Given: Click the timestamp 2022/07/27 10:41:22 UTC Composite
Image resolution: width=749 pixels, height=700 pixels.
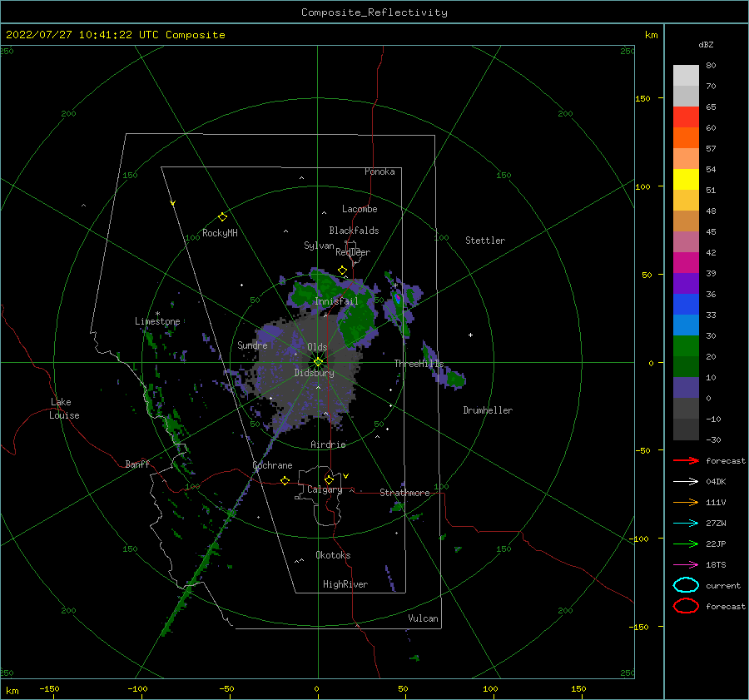Looking at the screenshot, I should click(115, 35).
